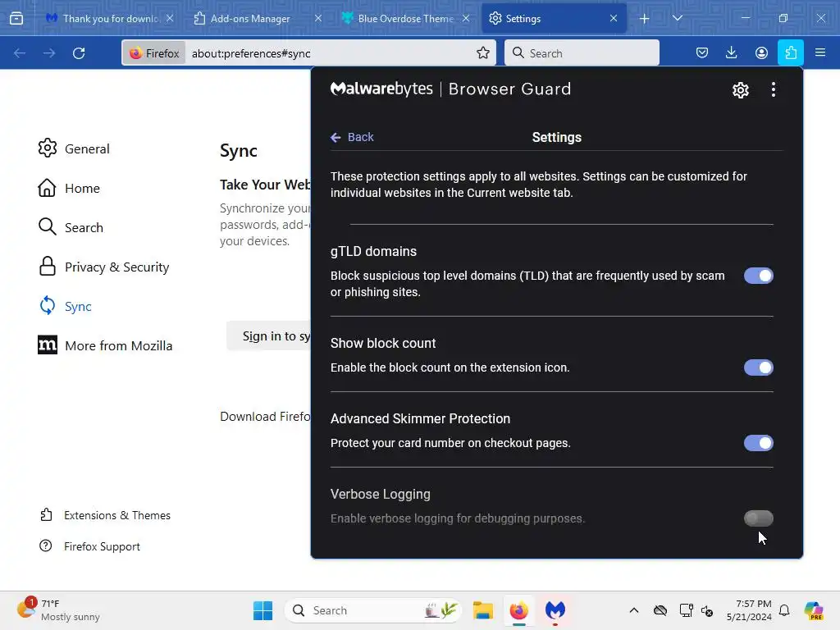Click the Extensions toolbar button
The width and height of the screenshot is (840, 630).
[791, 52]
